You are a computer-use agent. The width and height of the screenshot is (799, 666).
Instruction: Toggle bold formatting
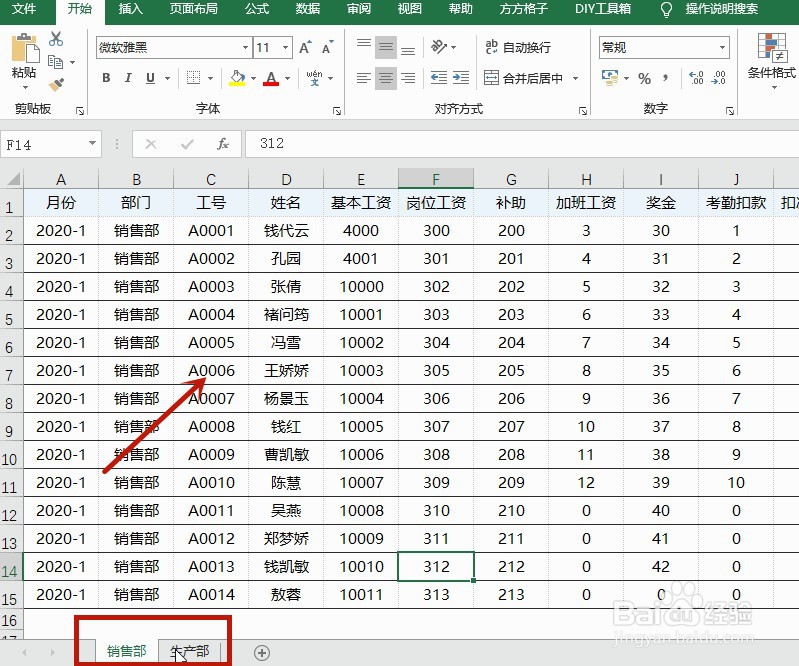(x=106, y=78)
